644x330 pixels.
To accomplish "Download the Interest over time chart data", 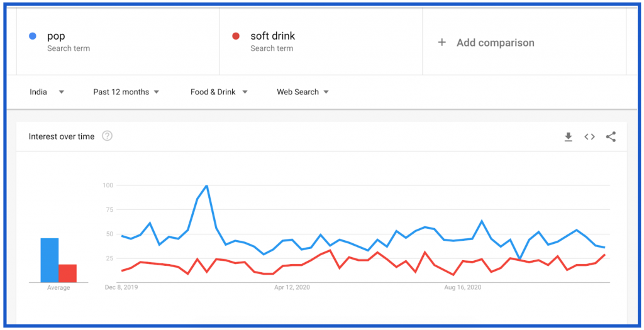I will tap(568, 136).
